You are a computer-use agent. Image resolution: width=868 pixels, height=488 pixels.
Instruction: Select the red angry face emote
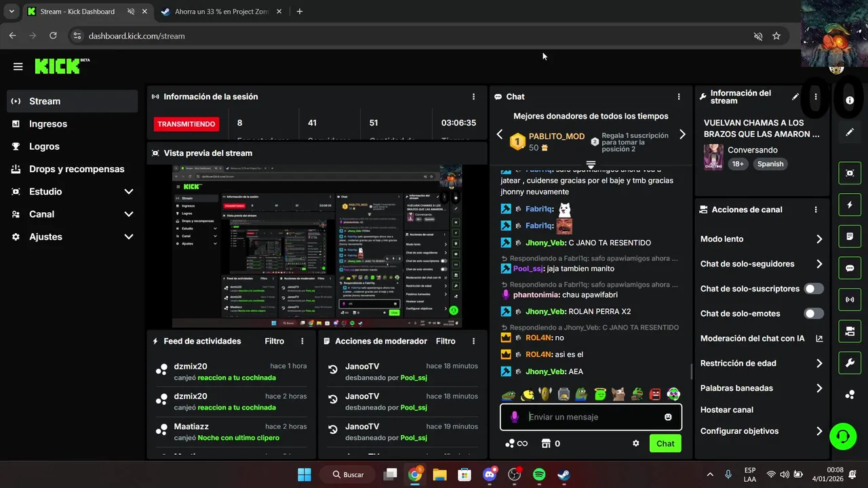coord(655,394)
